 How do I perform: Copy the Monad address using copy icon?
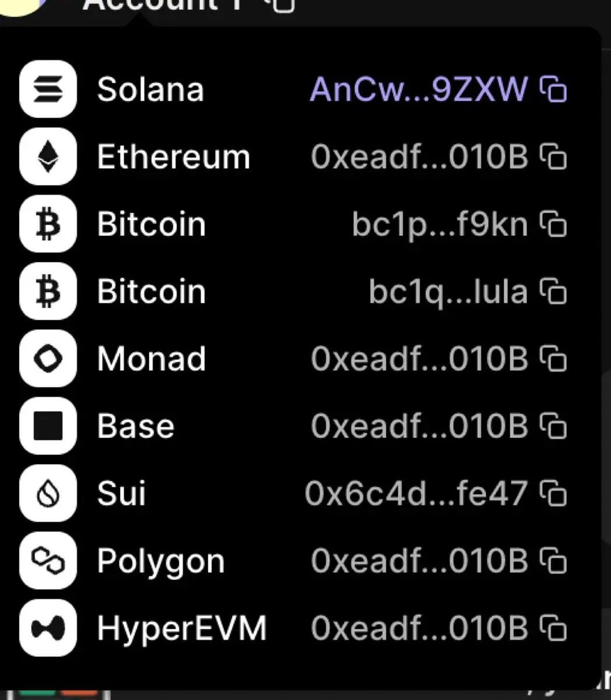coord(553,359)
